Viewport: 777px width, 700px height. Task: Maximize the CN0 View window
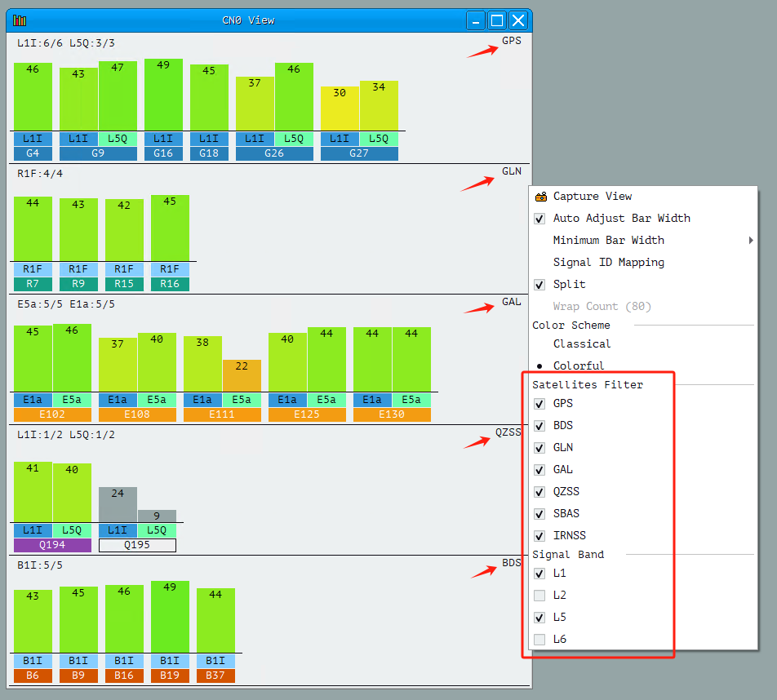coord(497,20)
